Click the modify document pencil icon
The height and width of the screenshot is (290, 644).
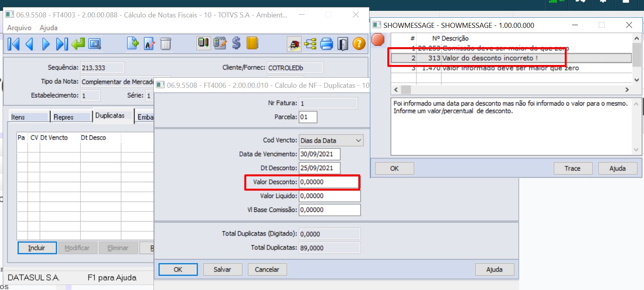click(149, 44)
